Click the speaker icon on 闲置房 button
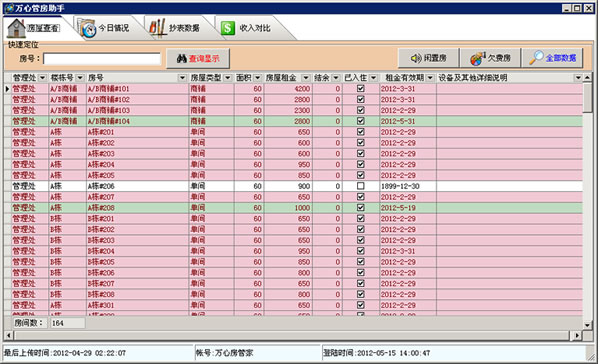The width and height of the screenshot is (600, 364). (x=416, y=58)
